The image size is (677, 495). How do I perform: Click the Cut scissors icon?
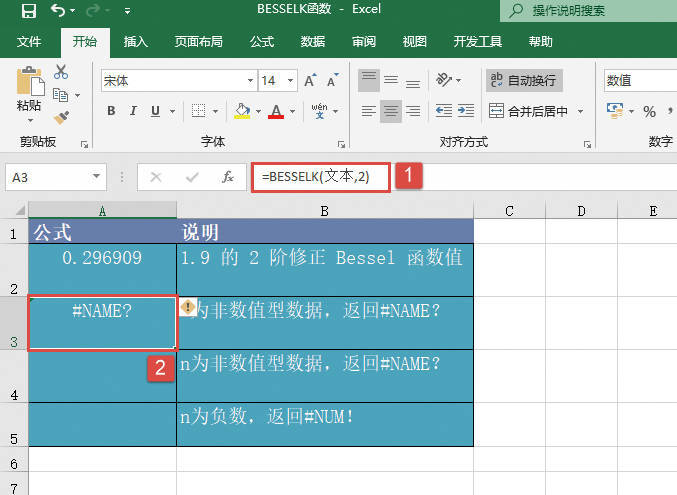61,72
